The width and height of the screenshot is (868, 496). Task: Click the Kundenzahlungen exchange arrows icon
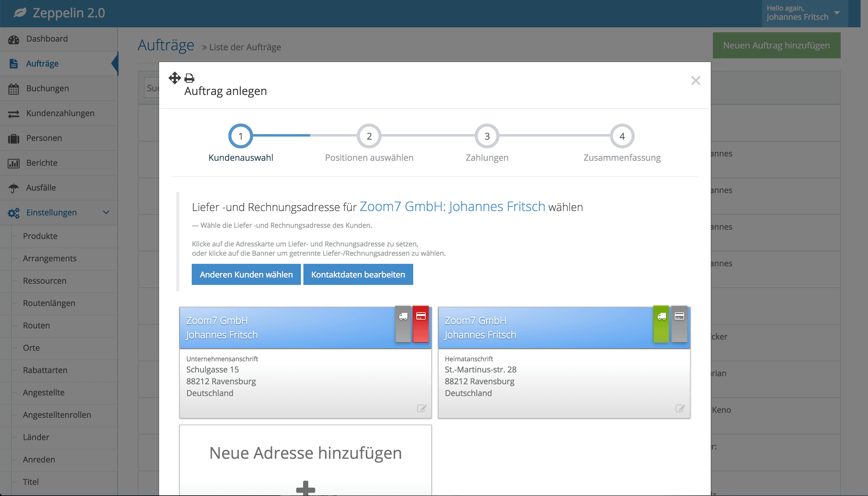(14, 114)
